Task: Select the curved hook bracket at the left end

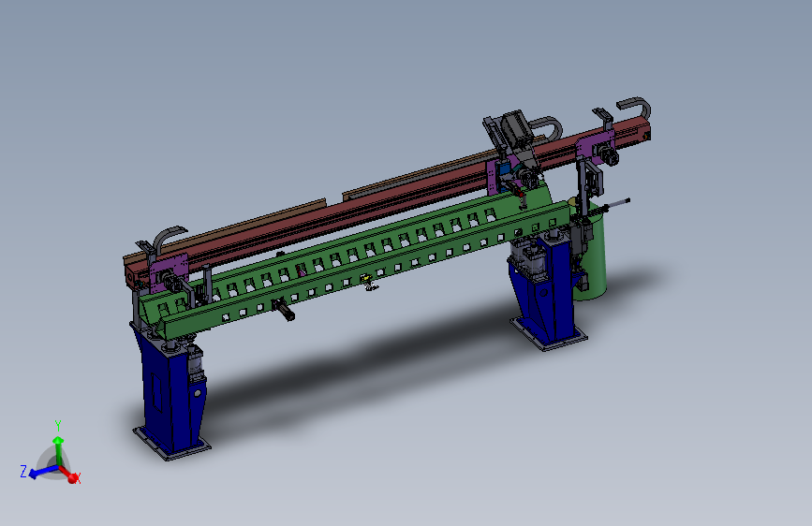Action: click(168, 238)
